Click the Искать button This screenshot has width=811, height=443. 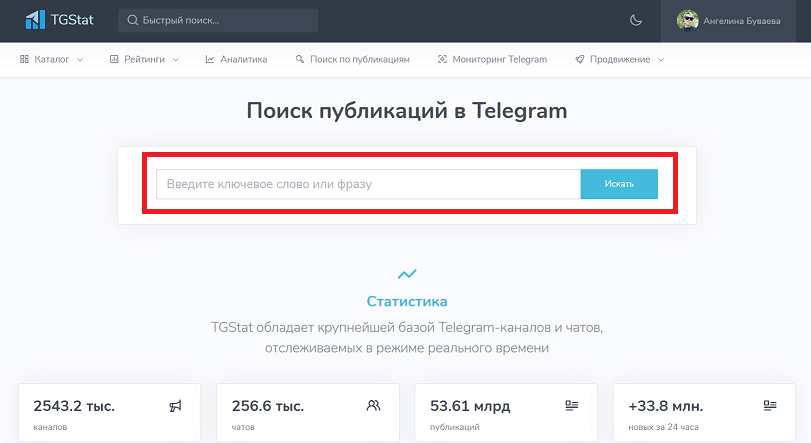point(619,184)
